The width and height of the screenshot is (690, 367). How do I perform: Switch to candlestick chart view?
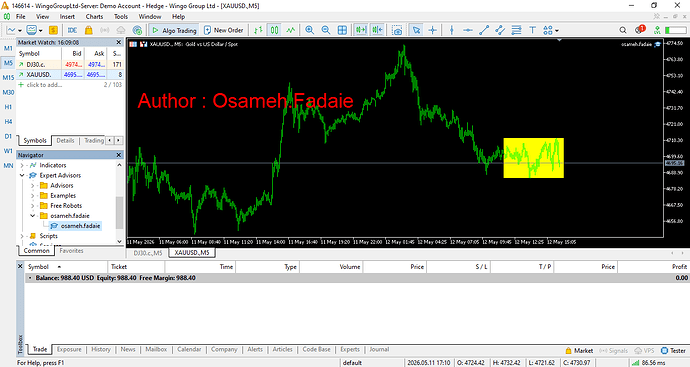275,30
